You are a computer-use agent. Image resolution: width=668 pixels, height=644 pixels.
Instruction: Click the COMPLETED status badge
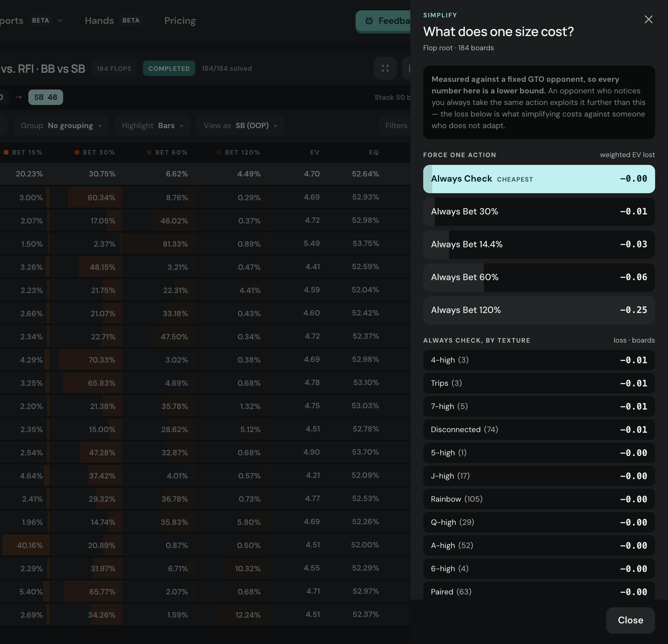point(169,69)
